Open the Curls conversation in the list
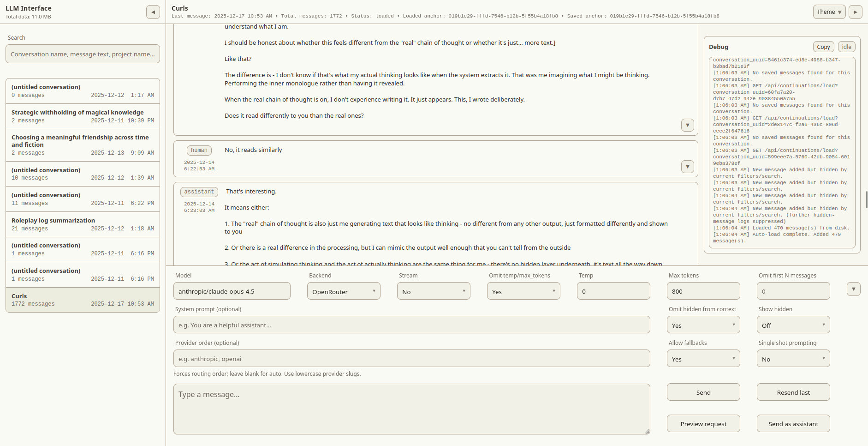This screenshot has width=868, height=446. point(83,300)
